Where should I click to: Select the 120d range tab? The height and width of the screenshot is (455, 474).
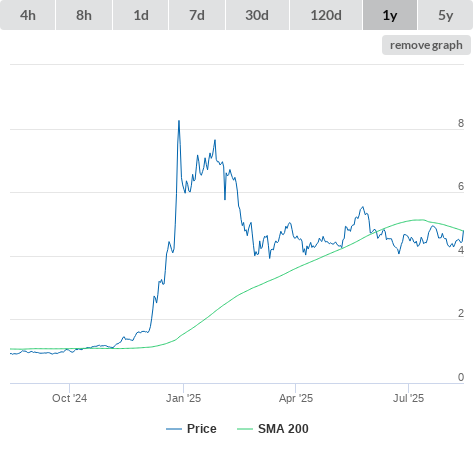(x=326, y=15)
